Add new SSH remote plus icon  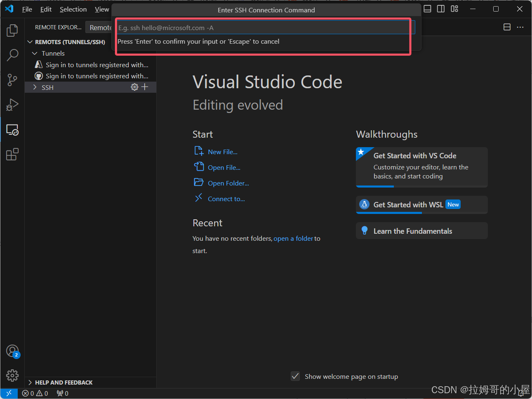145,87
